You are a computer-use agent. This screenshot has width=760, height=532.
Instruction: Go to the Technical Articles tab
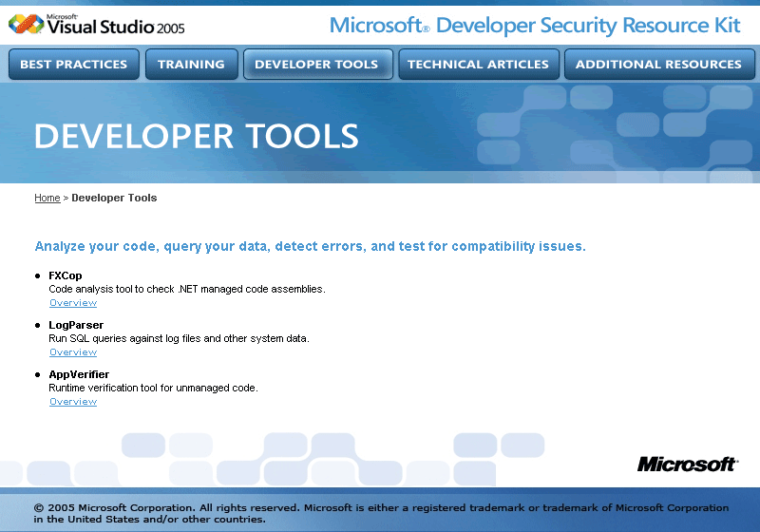pyautogui.click(x=479, y=64)
